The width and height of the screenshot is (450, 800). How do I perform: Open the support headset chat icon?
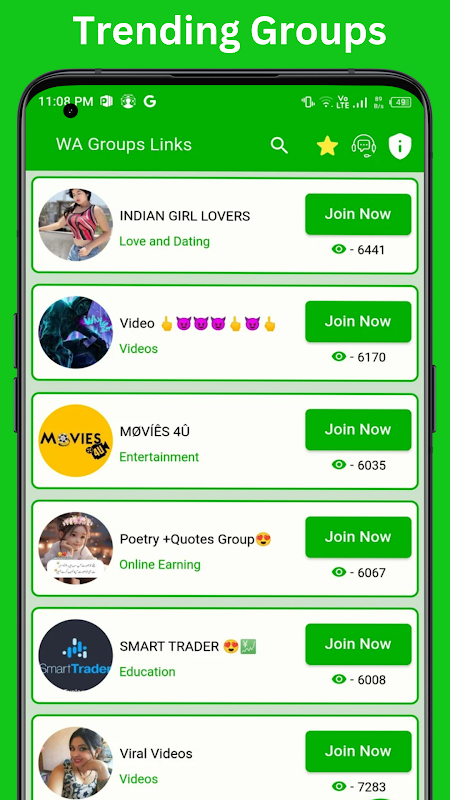click(364, 146)
